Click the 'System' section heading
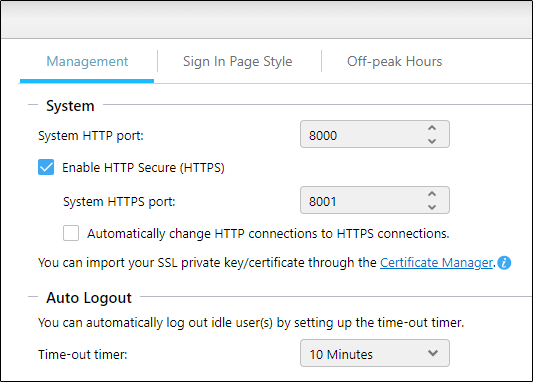 click(x=70, y=106)
